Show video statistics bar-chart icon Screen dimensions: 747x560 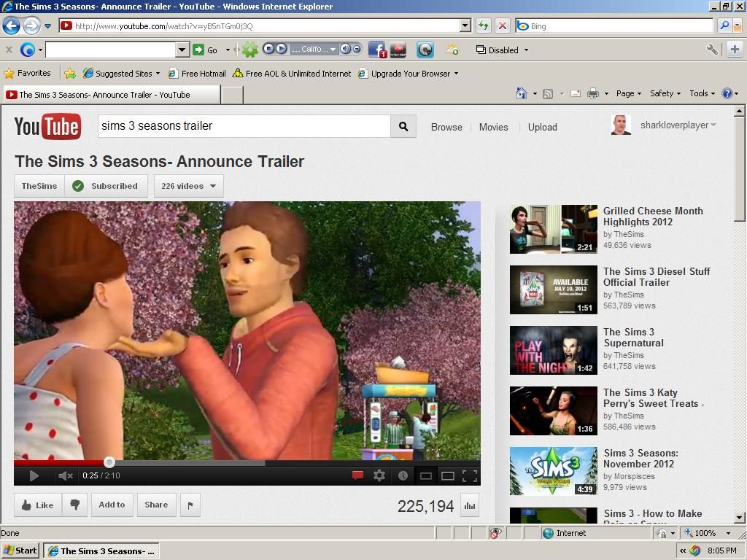[x=470, y=506]
